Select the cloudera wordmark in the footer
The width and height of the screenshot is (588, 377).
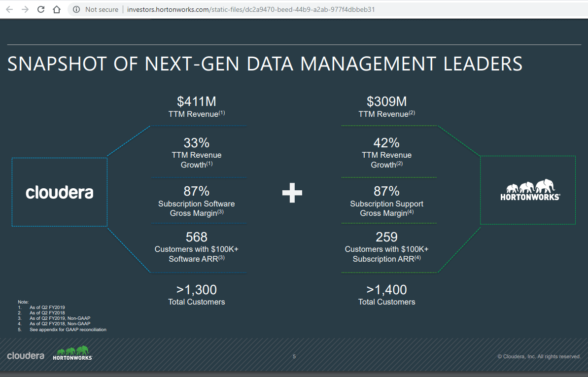pyautogui.click(x=25, y=355)
